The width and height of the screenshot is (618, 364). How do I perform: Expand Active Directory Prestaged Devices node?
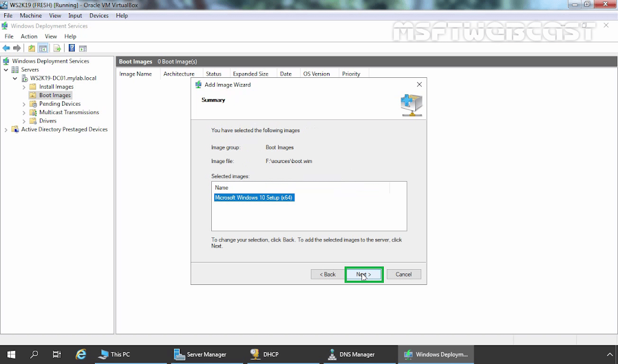point(6,130)
